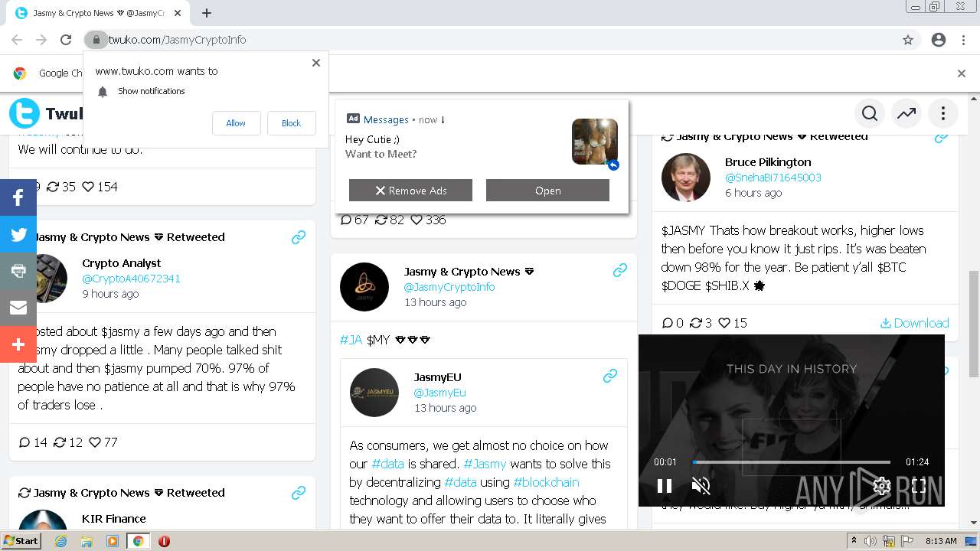Image resolution: width=980 pixels, height=551 pixels.
Task: Click the browser address bar
Action: coord(501,40)
